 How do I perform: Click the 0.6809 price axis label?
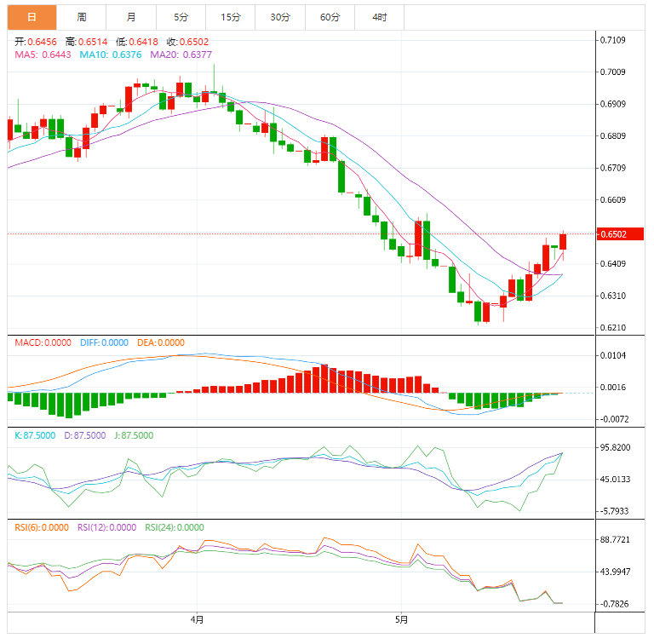coord(613,136)
